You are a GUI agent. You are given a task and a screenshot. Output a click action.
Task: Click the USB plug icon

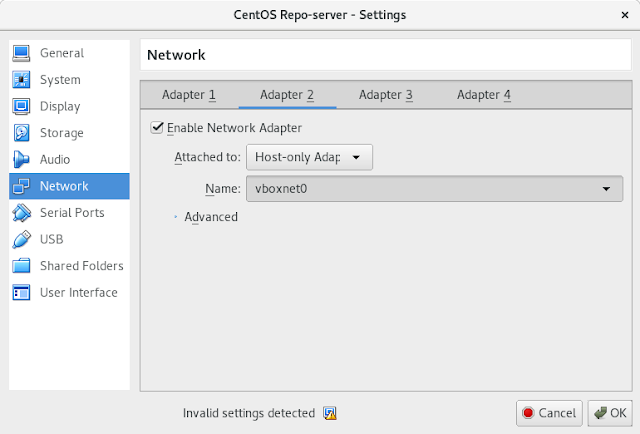click(21, 239)
